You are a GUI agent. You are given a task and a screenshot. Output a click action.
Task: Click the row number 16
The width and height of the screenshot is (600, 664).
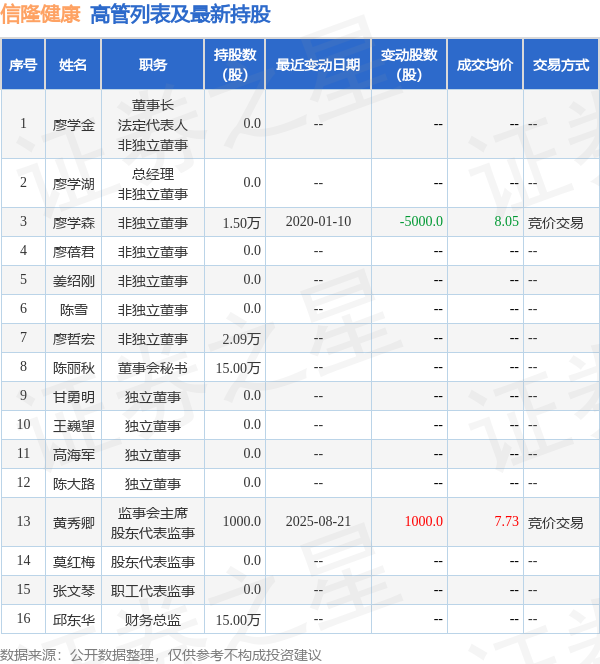[x=23, y=618]
